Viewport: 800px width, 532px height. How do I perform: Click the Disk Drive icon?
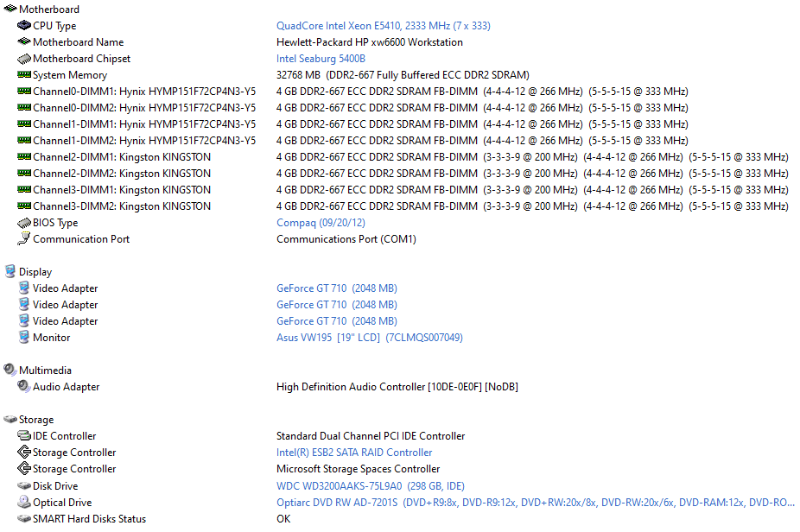coord(24,485)
